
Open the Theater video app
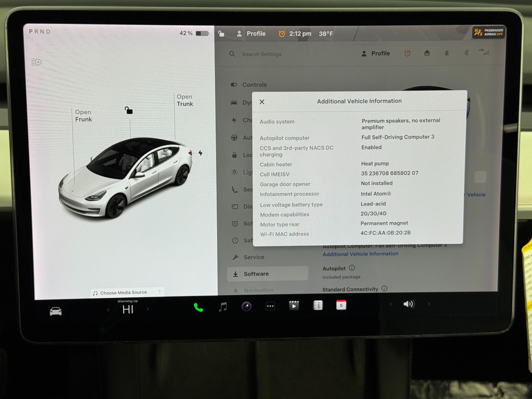pyautogui.click(x=294, y=306)
